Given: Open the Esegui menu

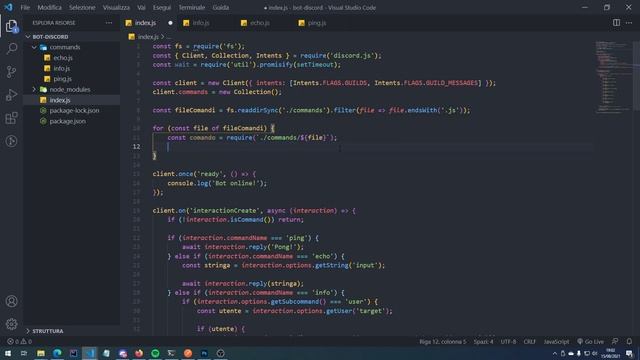Looking at the screenshot, I should (162, 7).
